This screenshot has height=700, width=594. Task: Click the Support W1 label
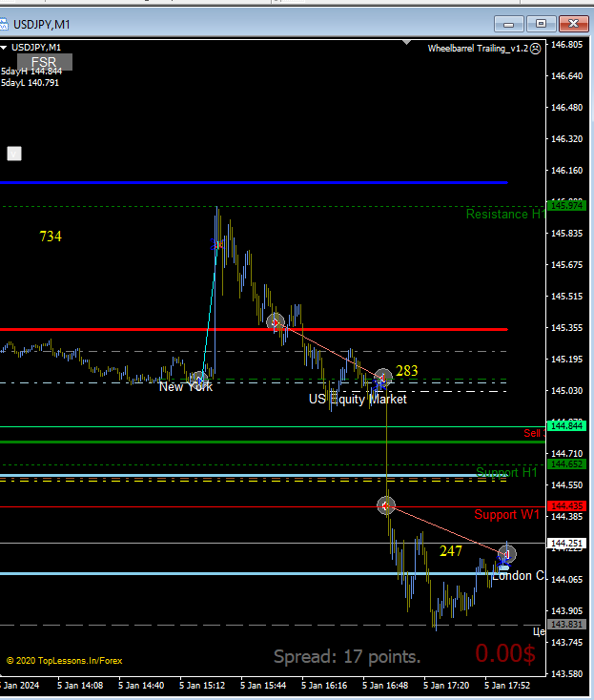(x=506, y=514)
